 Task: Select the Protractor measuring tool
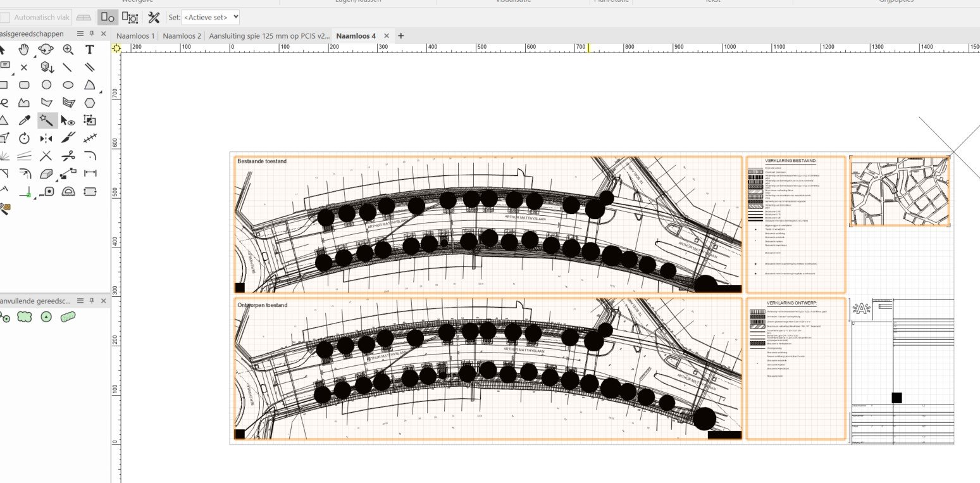pos(68,191)
